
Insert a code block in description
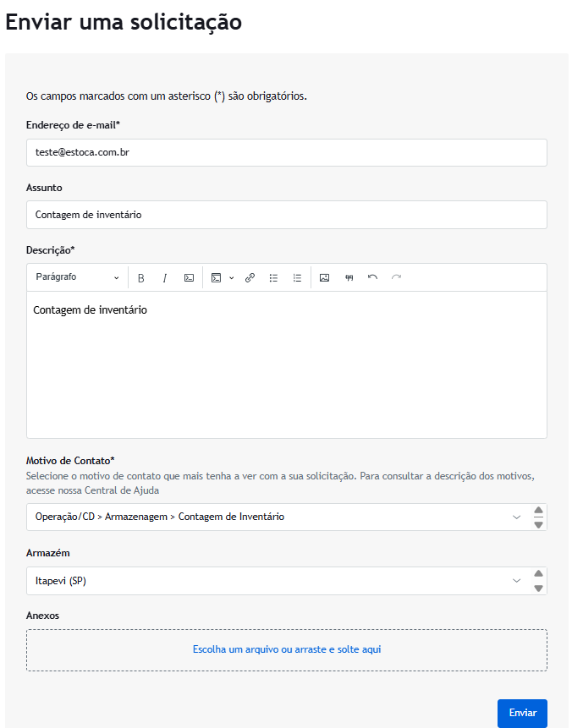pos(217,277)
